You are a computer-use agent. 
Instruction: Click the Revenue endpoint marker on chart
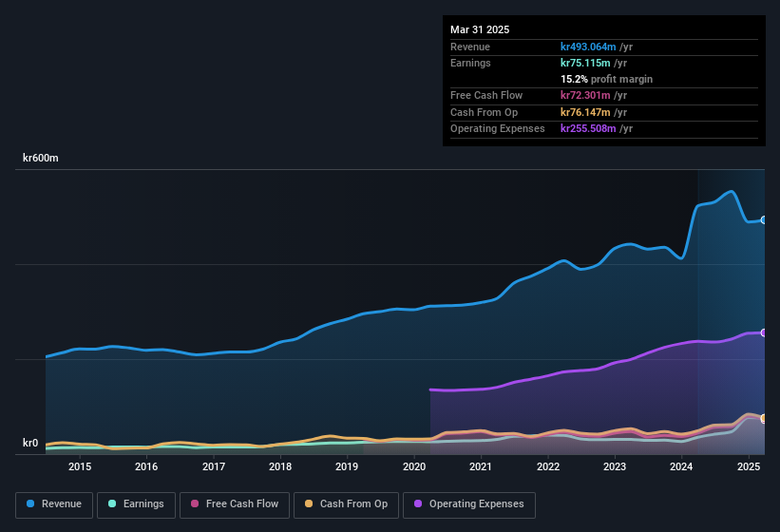tap(764, 219)
